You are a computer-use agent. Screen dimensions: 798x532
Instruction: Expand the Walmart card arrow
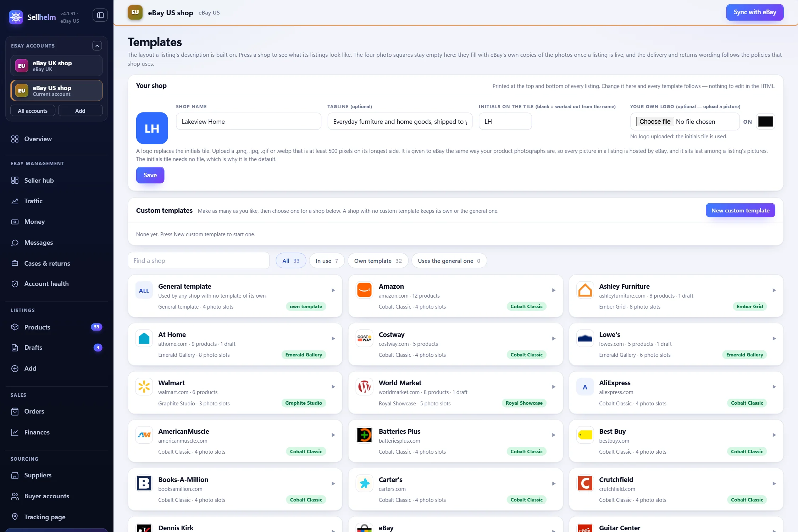pos(333,387)
